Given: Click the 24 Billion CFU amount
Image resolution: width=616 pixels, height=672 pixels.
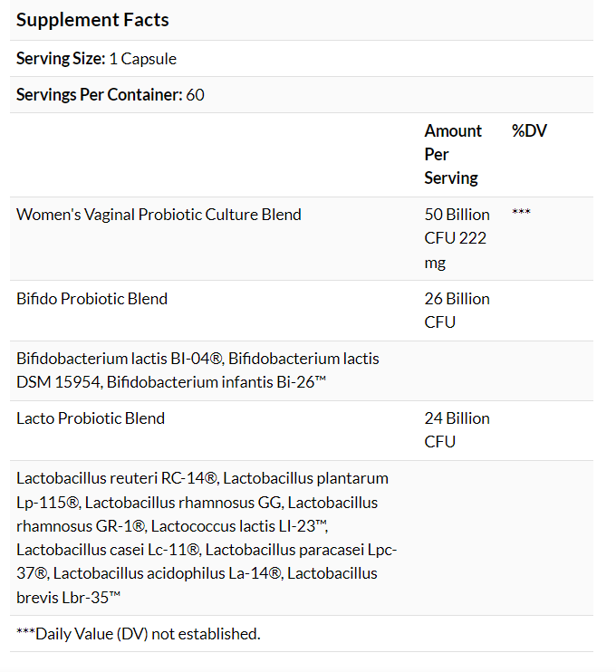Looking at the screenshot, I should [457, 429].
